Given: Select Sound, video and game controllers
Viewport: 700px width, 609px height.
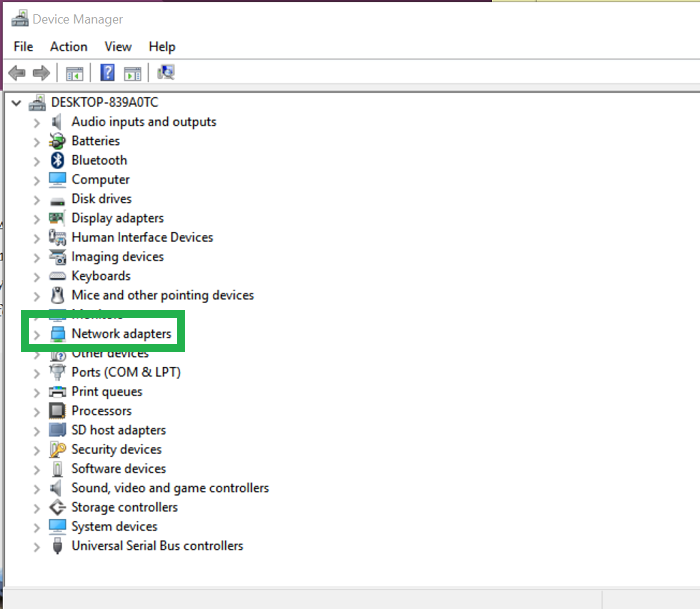Looking at the screenshot, I should point(170,488).
